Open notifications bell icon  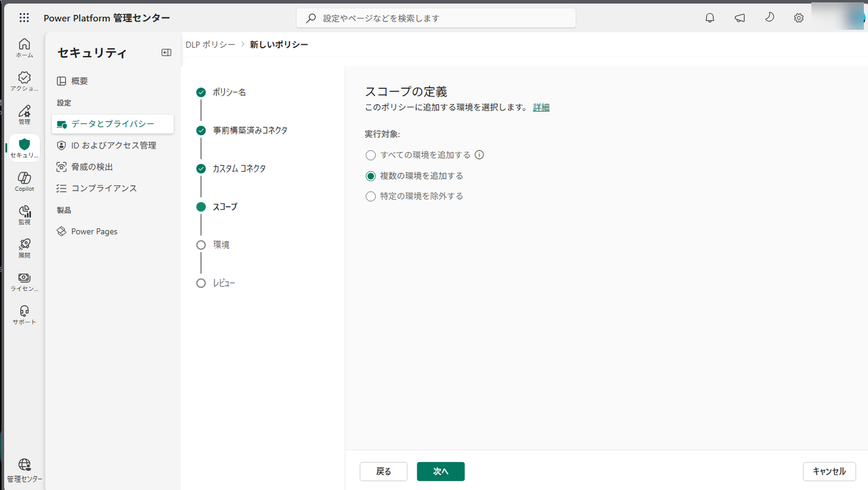710,18
